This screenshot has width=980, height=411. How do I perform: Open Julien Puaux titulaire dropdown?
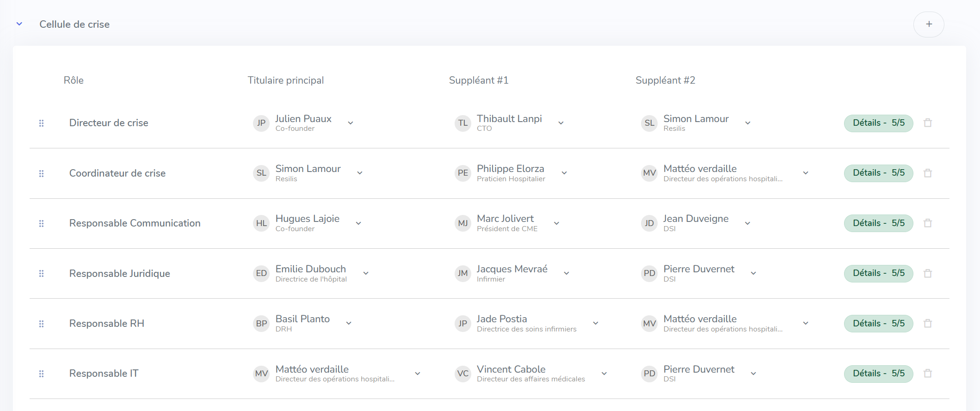pos(351,123)
